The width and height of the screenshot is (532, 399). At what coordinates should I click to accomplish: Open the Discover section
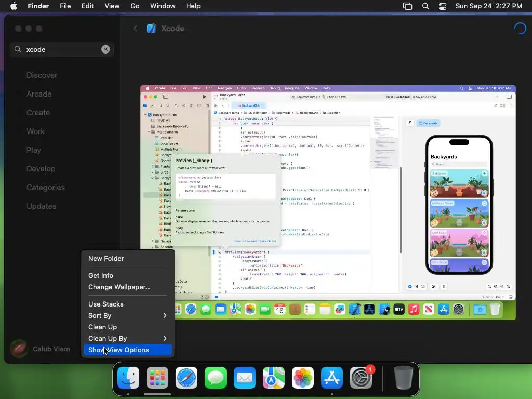pos(42,75)
